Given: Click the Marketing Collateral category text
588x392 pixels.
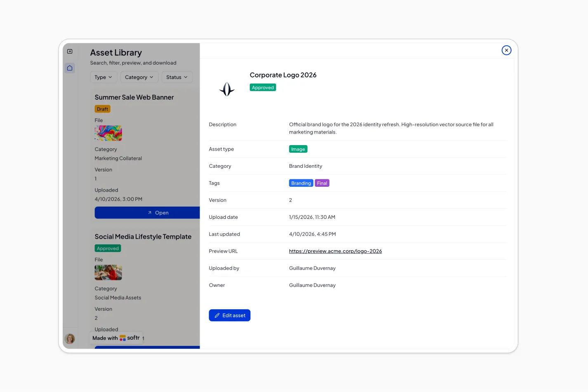Looking at the screenshot, I should coord(118,158).
